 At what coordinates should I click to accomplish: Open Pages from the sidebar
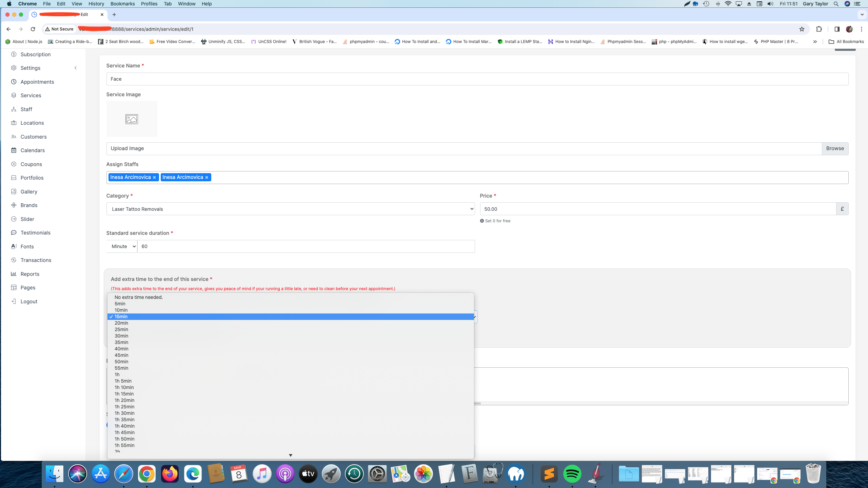coord(28,287)
